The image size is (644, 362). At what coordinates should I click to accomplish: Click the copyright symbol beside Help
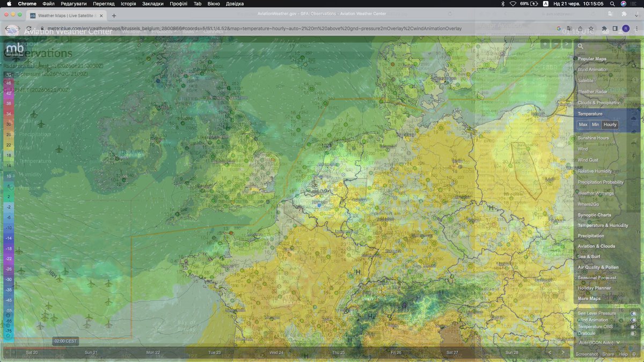[634, 354]
